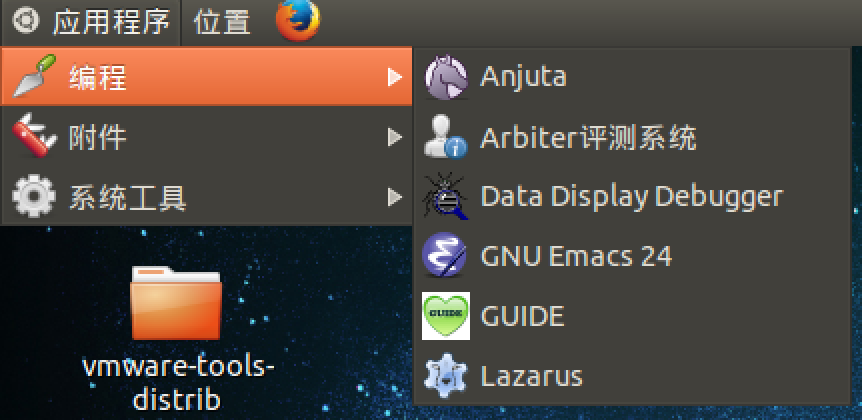This screenshot has width=862, height=420.
Task: Click the Swiss army knife 附件 icon
Action: tap(33, 137)
